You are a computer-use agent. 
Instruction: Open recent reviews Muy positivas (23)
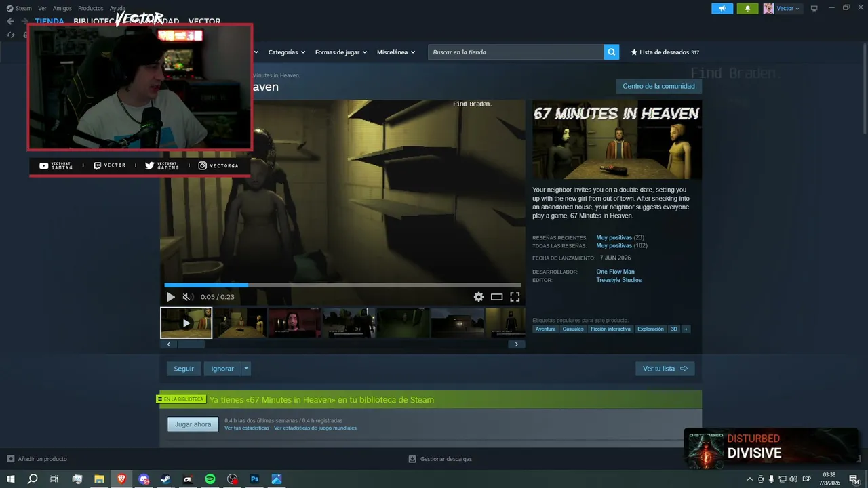620,238
